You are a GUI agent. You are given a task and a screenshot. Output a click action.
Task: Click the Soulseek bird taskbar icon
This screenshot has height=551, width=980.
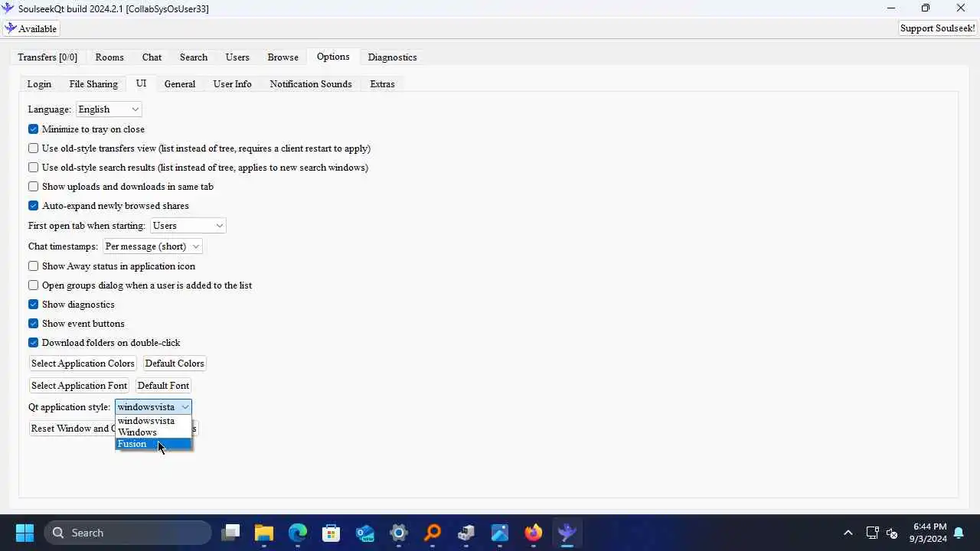point(567,533)
